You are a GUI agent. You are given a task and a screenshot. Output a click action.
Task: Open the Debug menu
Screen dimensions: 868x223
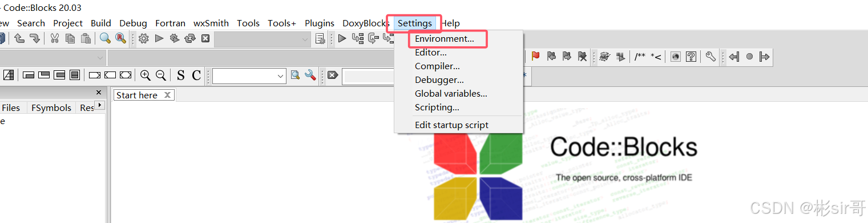(x=133, y=23)
